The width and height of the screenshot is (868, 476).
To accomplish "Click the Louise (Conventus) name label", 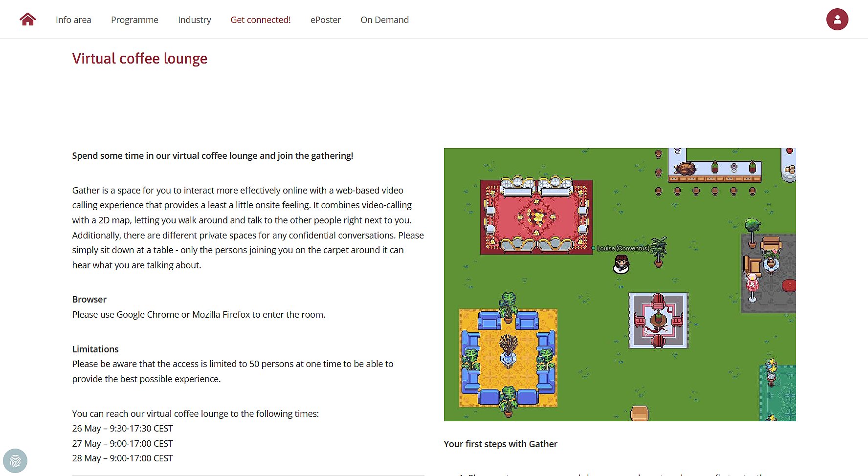I will [623, 248].
